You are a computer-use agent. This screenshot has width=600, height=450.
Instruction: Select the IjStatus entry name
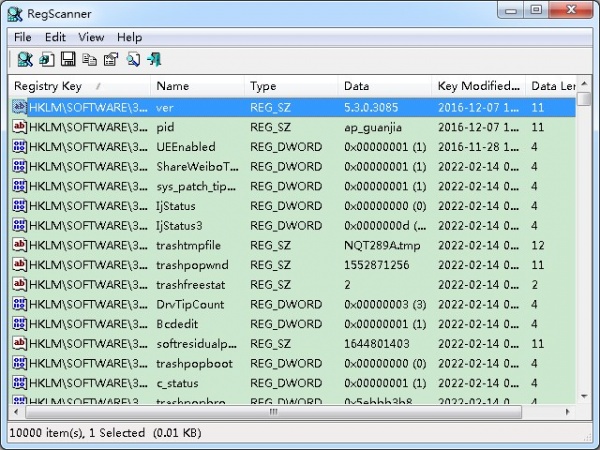pos(176,206)
